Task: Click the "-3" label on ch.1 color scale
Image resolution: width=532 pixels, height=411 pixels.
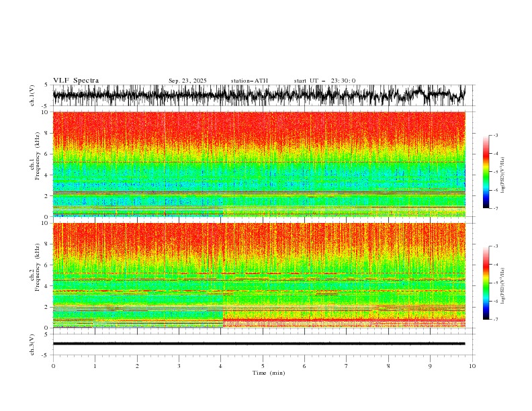Action: pyautogui.click(x=495, y=135)
